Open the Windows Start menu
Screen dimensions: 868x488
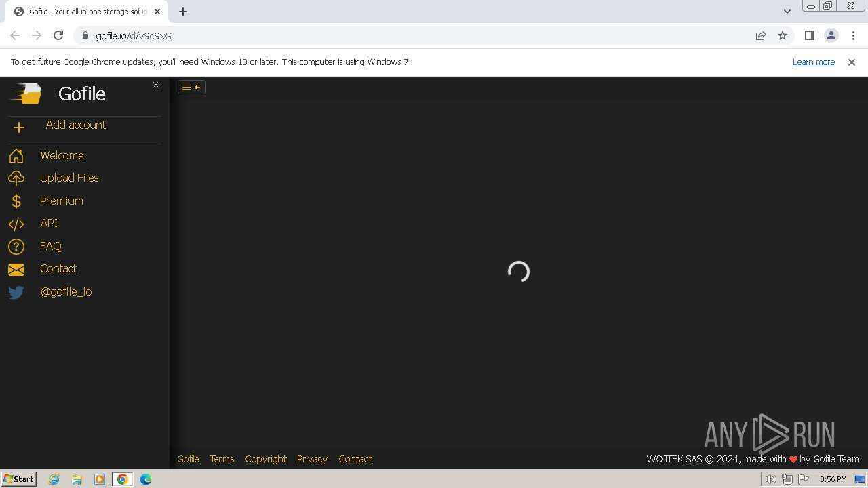tap(19, 479)
